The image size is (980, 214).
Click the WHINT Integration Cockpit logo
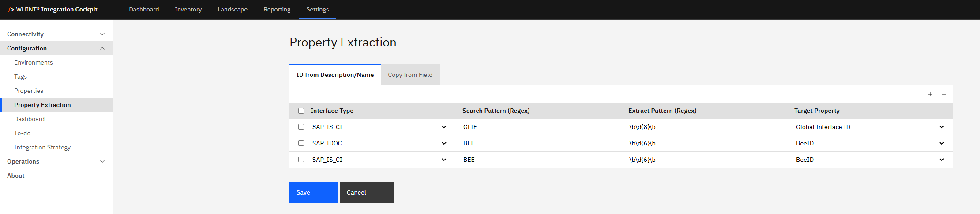[53, 9]
